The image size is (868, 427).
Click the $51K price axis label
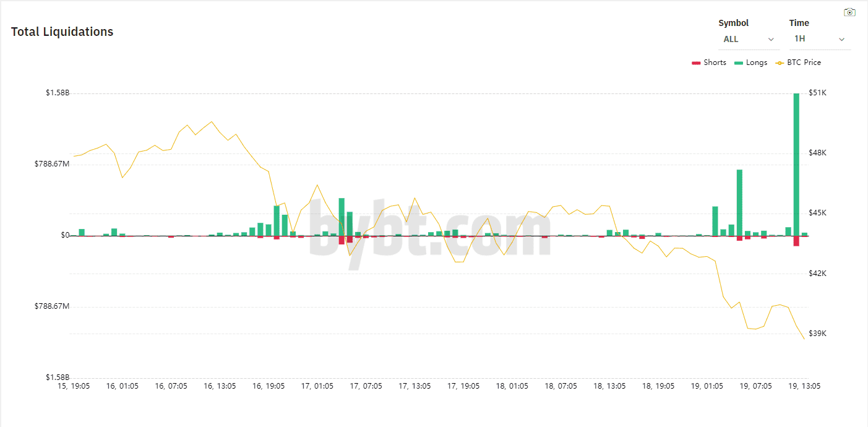coord(817,93)
